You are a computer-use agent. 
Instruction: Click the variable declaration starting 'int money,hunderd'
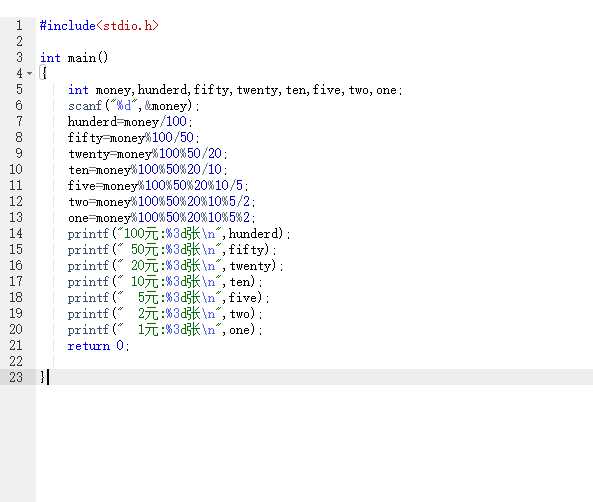pos(235,90)
